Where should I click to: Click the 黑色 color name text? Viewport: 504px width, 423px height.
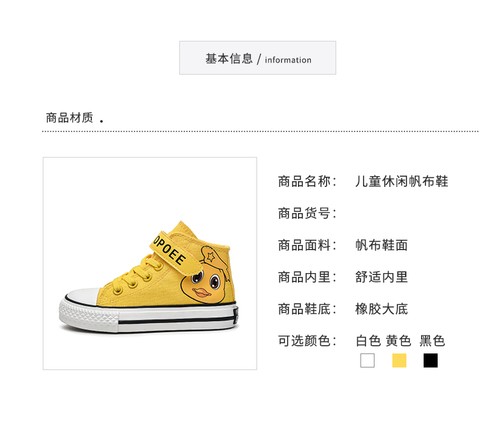coord(433,341)
